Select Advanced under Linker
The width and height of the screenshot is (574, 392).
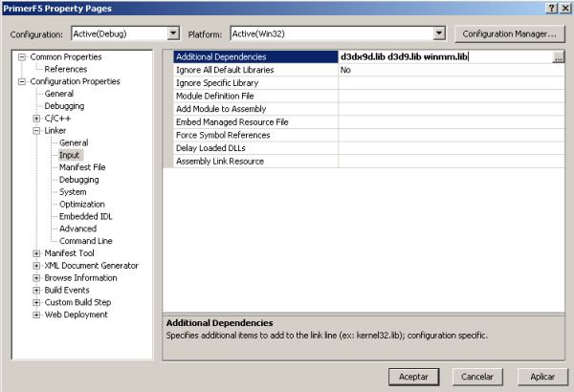[78, 229]
